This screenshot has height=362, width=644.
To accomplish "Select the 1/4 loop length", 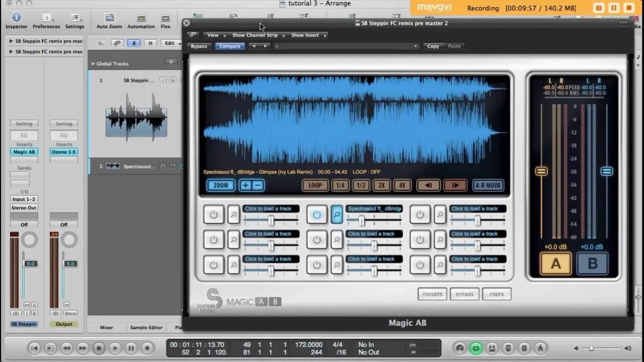I will pyautogui.click(x=340, y=186).
